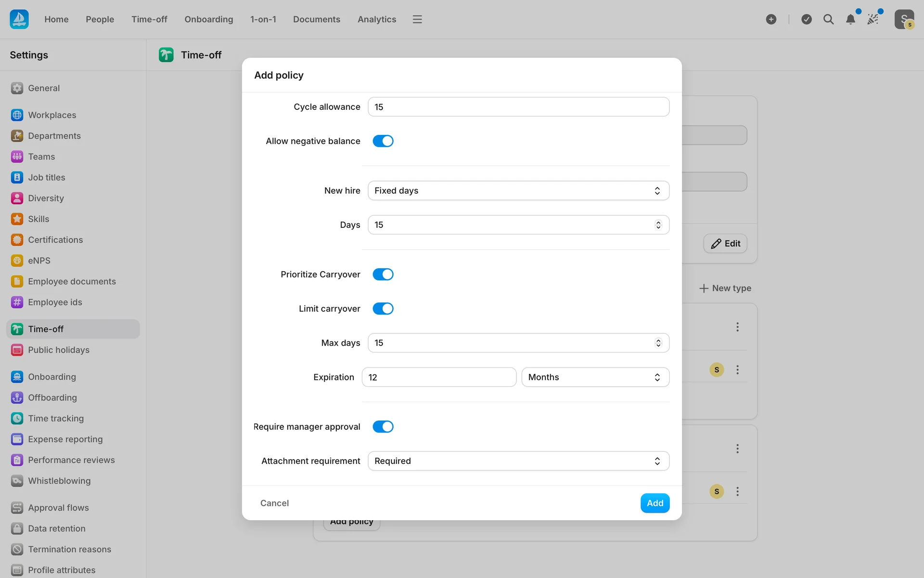The image size is (924, 578).
Task: Open the Onboarding top menu
Action: click(208, 19)
